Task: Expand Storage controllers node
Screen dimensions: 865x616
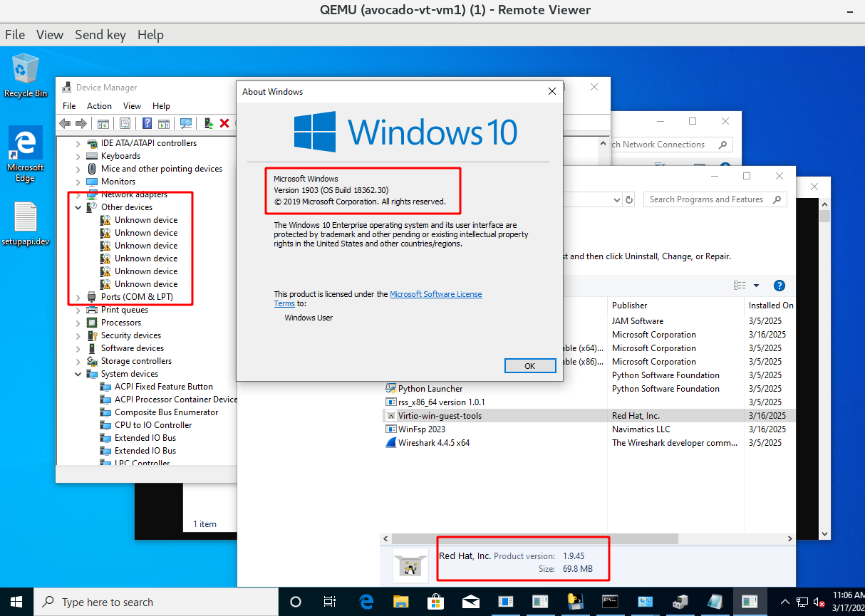Action: (78, 361)
